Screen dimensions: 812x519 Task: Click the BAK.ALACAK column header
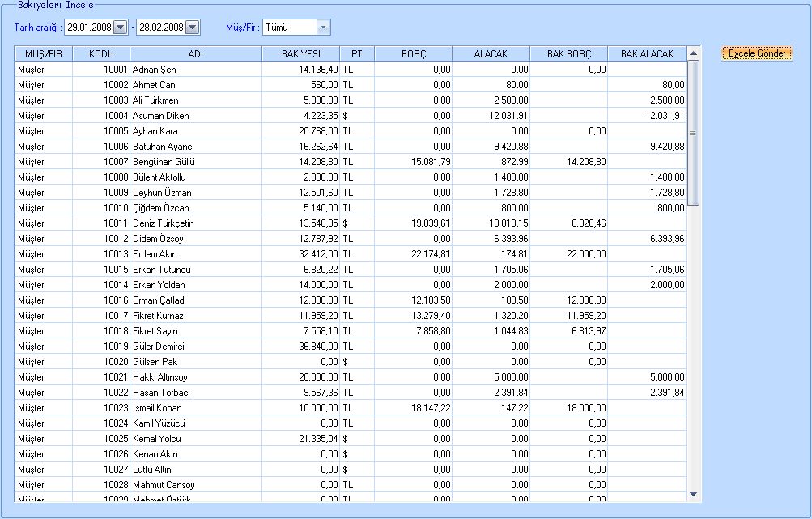click(x=647, y=54)
